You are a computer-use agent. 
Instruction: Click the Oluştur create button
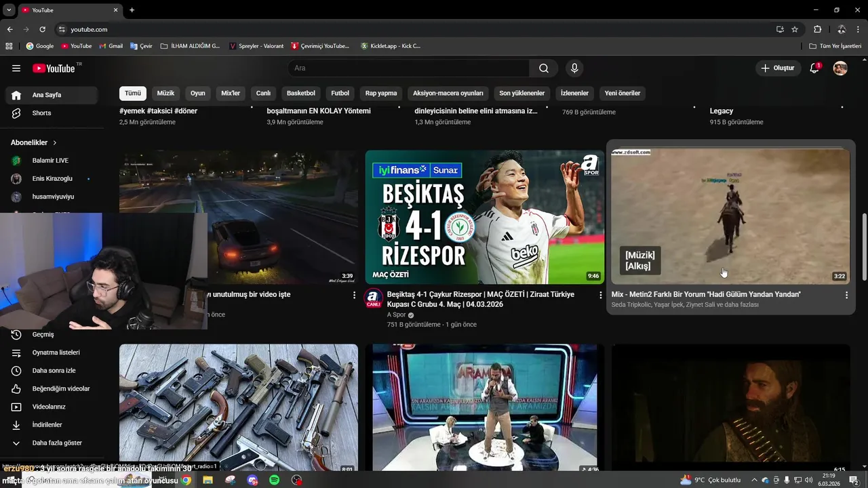[778, 68]
